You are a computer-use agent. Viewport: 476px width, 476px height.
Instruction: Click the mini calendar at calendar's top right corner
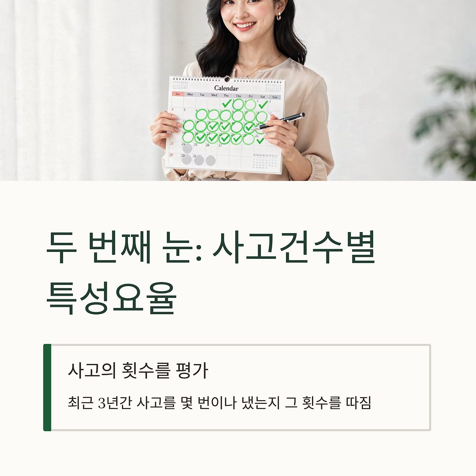tap(273, 88)
